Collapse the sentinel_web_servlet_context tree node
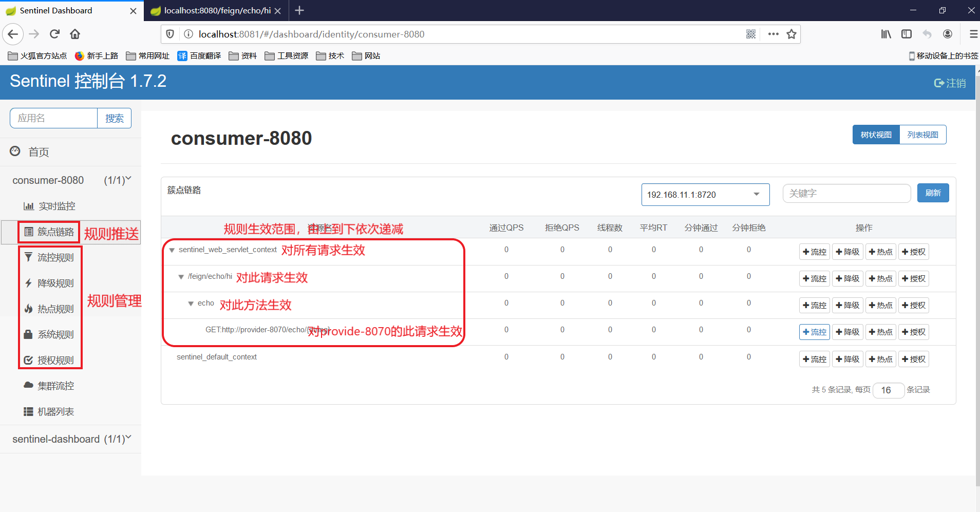The width and height of the screenshot is (980, 512). [x=172, y=250]
